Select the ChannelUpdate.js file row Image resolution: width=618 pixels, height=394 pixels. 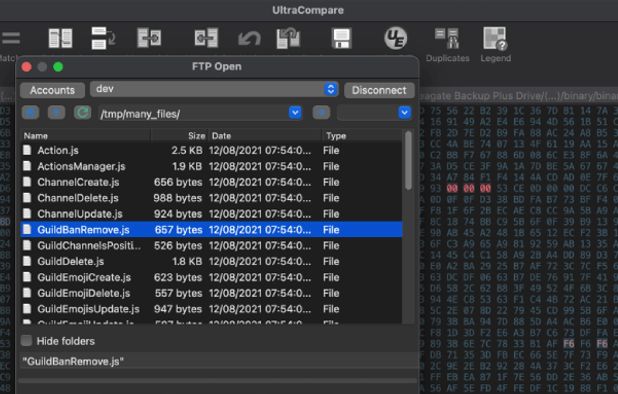click(211, 214)
